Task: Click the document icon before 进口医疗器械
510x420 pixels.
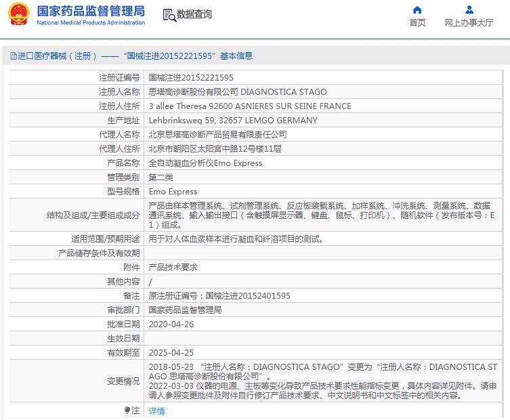Action: click(x=14, y=56)
